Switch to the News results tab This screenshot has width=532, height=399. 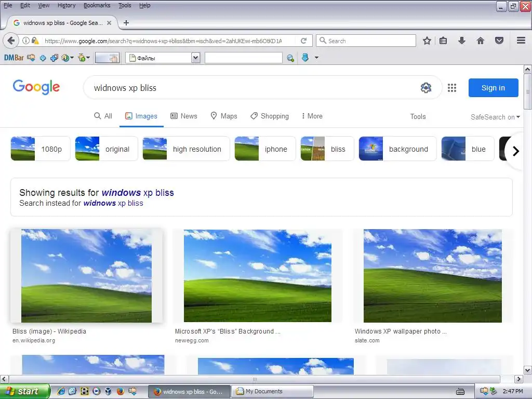(x=183, y=116)
